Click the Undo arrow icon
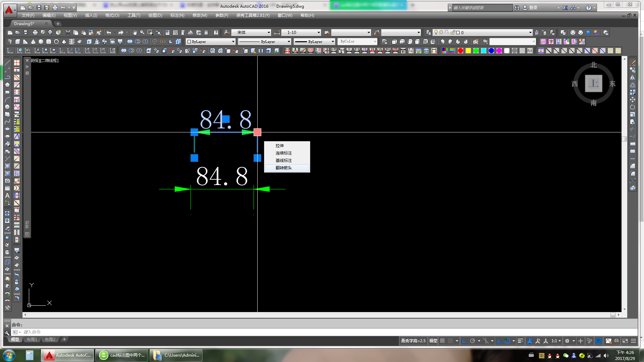644x362 pixels. tap(109, 33)
